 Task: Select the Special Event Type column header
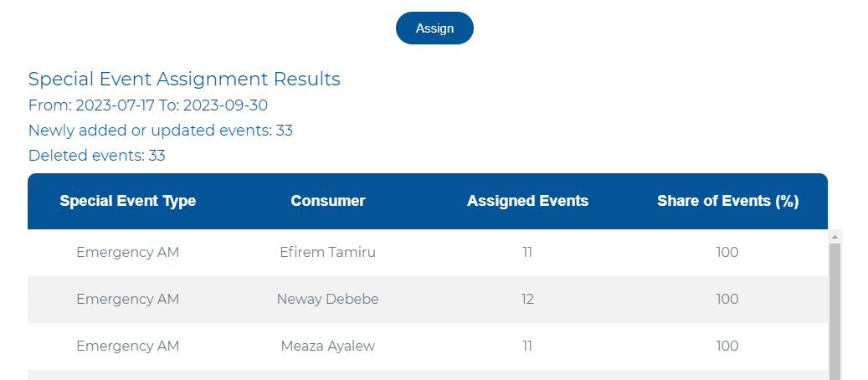click(x=128, y=201)
